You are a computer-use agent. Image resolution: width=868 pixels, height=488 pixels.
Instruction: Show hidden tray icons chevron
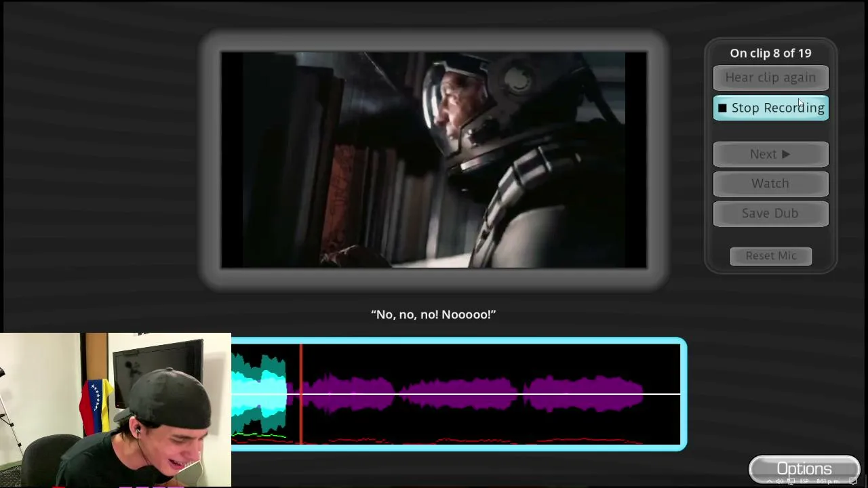(769, 481)
